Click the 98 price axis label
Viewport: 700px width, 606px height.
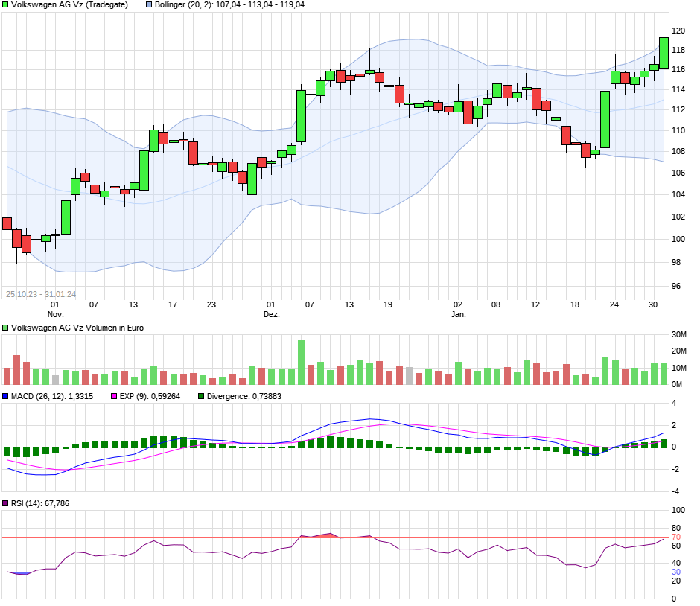click(676, 262)
